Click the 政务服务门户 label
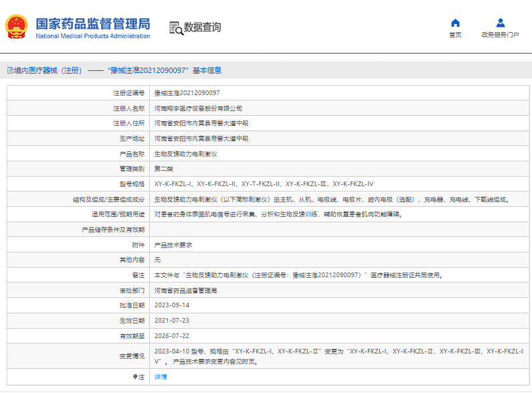This screenshot has height=393, width=532. click(x=500, y=35)
